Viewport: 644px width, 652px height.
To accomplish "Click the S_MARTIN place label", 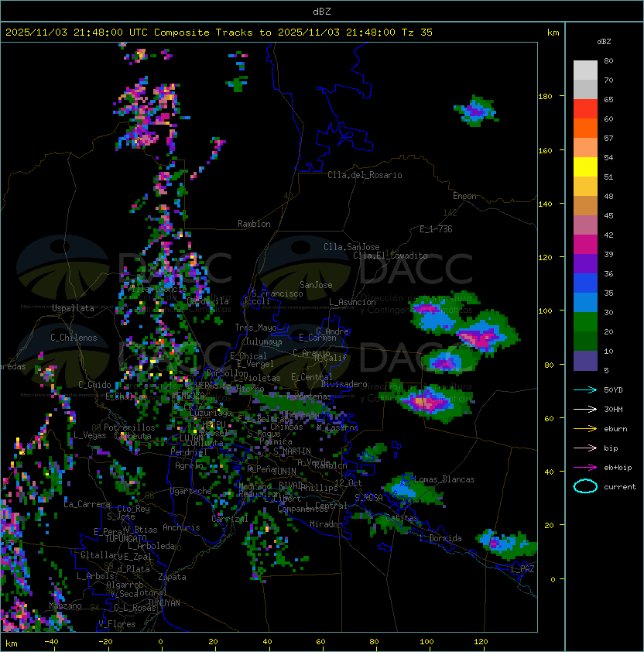I will click(x=292, y=451).
